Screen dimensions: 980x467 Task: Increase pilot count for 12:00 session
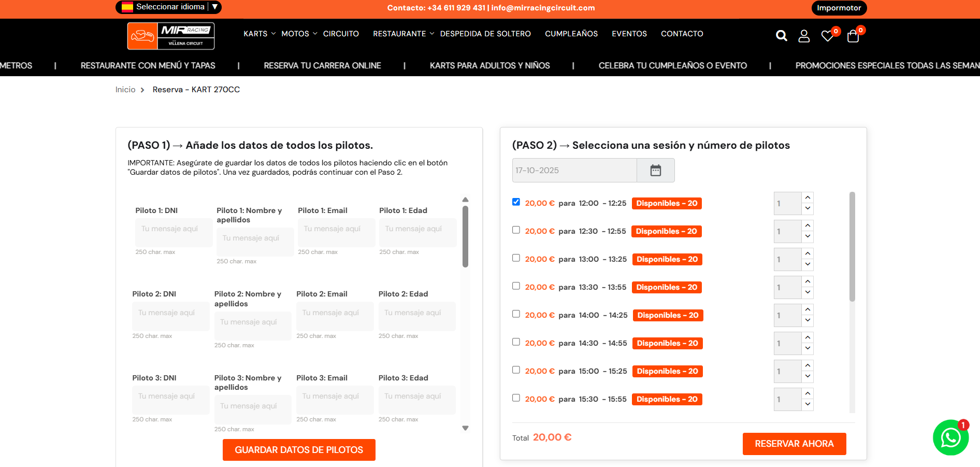(x=808, y=197)
